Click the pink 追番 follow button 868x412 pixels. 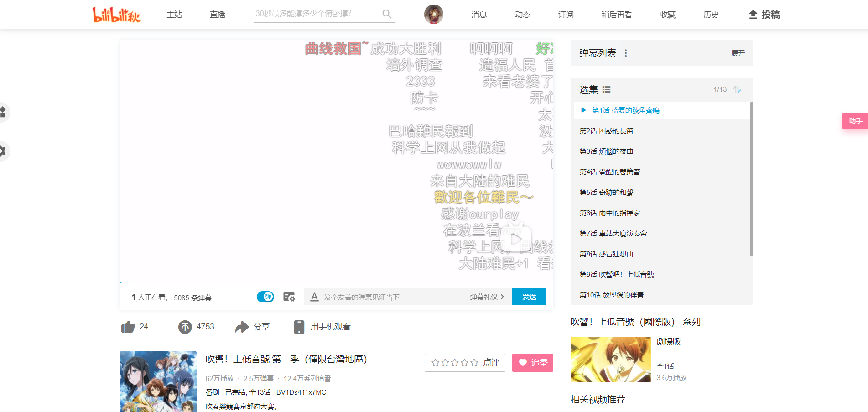click(533, 363)
